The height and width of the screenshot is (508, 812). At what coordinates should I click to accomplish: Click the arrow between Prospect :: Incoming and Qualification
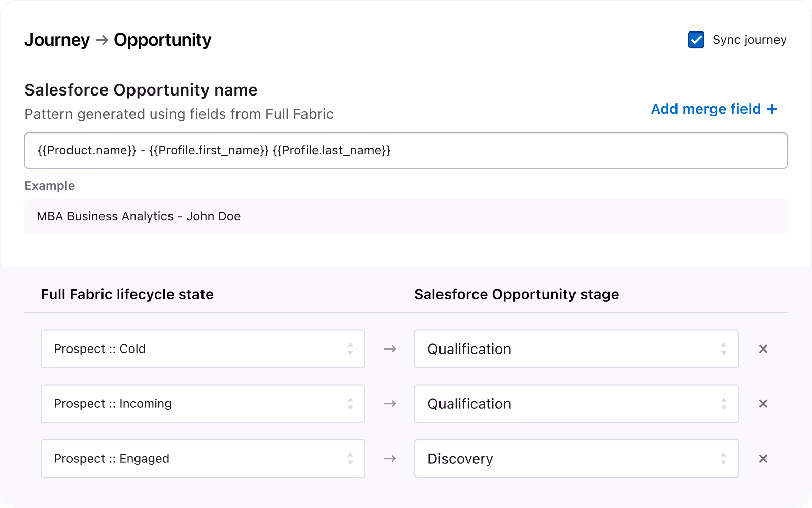click(390, 404)
